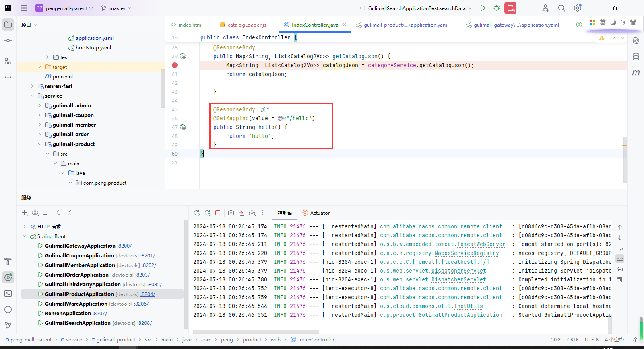Viewport: 644px width, 349px height.
Task: Open GulimallProductApplication port :8204/ link
Action: (148, 294)
